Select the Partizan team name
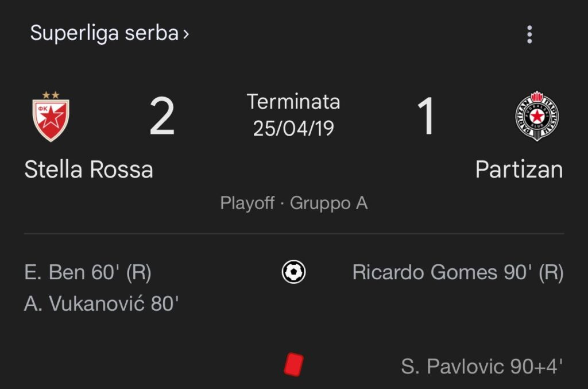This screenshot has height=389, width=588. click(519, 170)
